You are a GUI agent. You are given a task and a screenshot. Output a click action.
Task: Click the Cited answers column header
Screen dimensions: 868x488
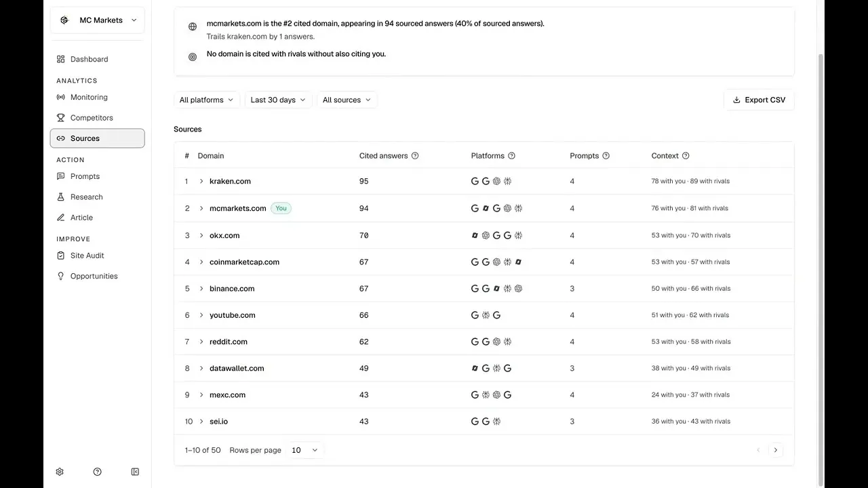[384, 156]
